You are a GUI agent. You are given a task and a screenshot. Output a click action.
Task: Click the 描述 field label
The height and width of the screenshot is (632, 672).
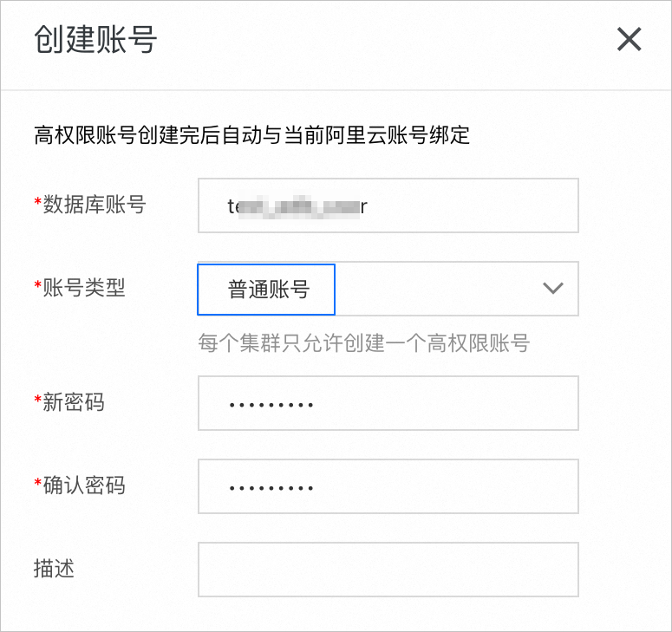[54, 569]
